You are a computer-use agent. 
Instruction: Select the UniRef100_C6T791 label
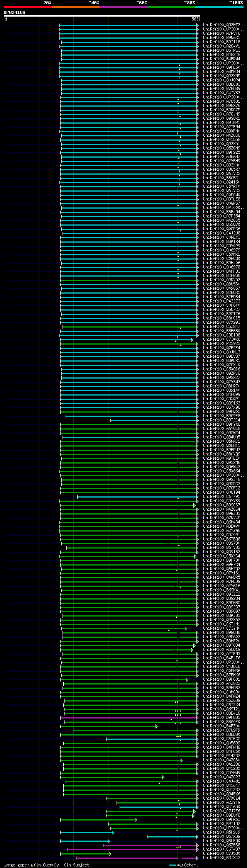(x=222, y=496)
